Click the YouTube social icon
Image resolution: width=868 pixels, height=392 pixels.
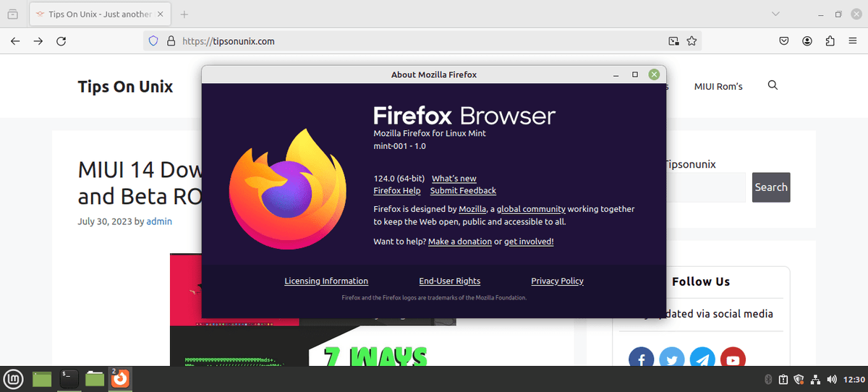click(x=733, y=358)
